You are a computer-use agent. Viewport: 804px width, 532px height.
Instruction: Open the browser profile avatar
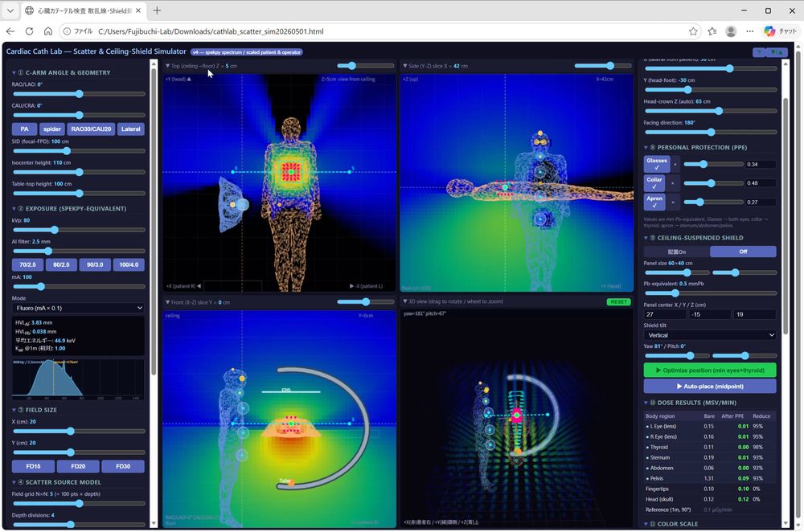click(731, 31)
